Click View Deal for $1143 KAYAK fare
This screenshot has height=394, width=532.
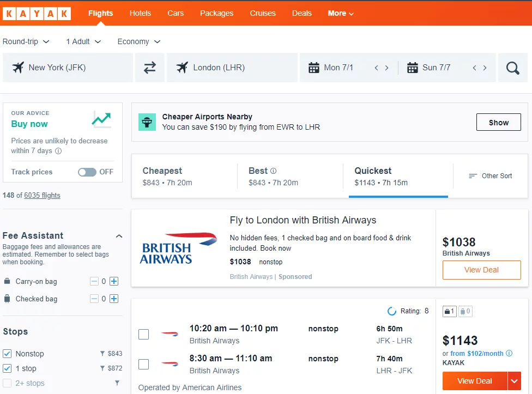coord(475,381)
